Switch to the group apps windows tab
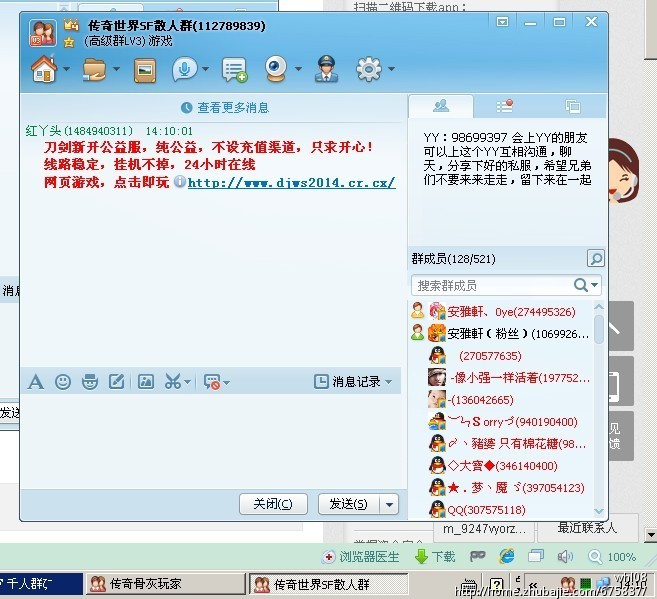 coord(572,106)
